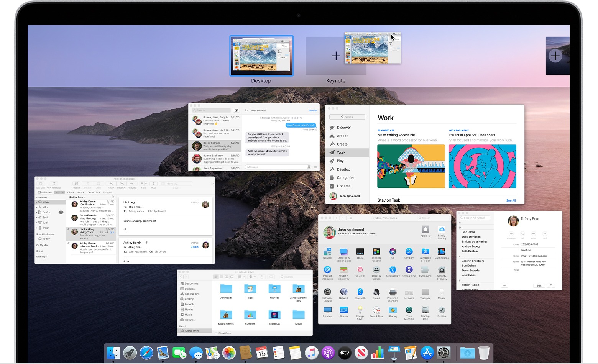598x364 pixels.
Task: Select the Develop category in App Store
Action: click(x=343, y=169)
